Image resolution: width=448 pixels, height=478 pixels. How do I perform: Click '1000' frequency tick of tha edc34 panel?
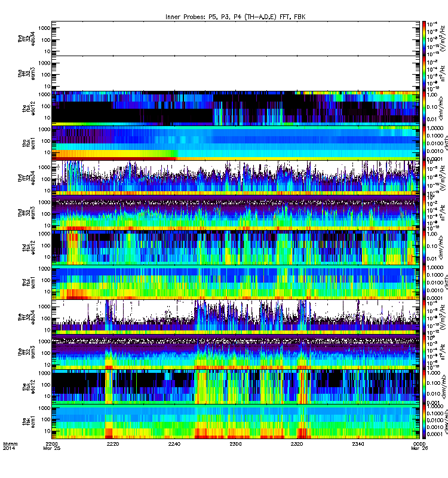[44, 28]
